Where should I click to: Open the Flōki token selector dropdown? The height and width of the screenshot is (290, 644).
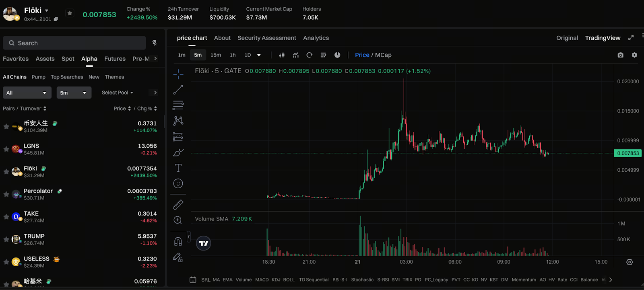[x=47, y=10]
